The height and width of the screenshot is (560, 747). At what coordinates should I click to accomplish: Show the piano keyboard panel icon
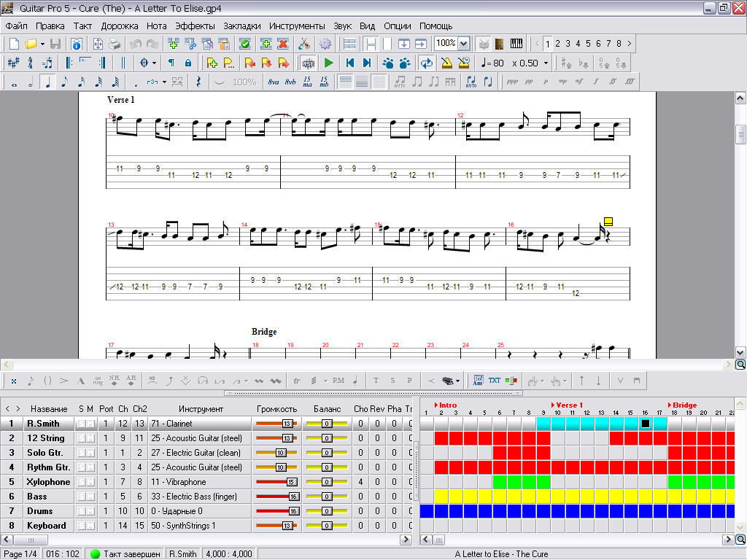click(x=516, y=44)
